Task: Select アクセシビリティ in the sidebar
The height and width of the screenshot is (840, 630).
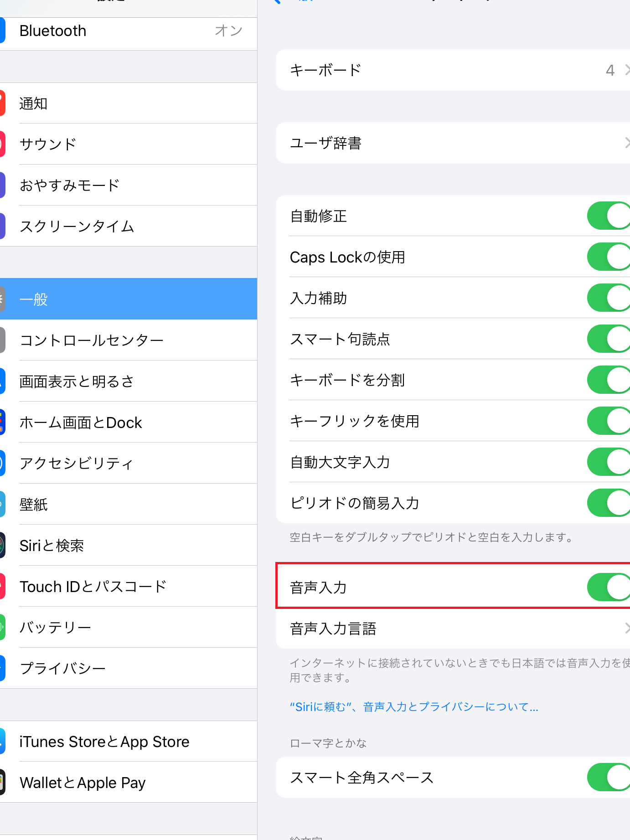Action: tap(129, 463)
